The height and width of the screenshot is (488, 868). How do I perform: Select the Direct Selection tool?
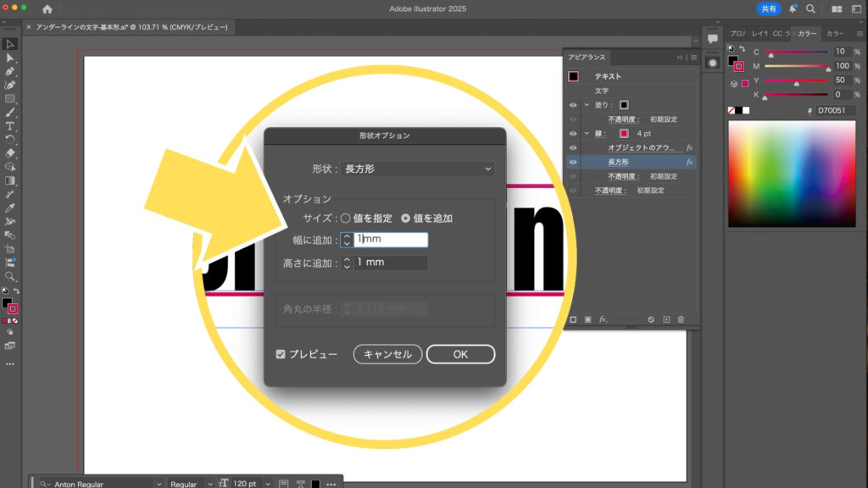pyautogui.click(x=10, y=58)
